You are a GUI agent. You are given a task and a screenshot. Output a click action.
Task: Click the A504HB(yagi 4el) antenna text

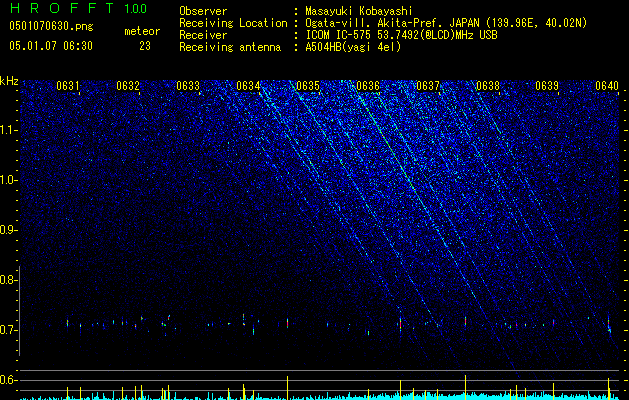[x=353, y=47]
